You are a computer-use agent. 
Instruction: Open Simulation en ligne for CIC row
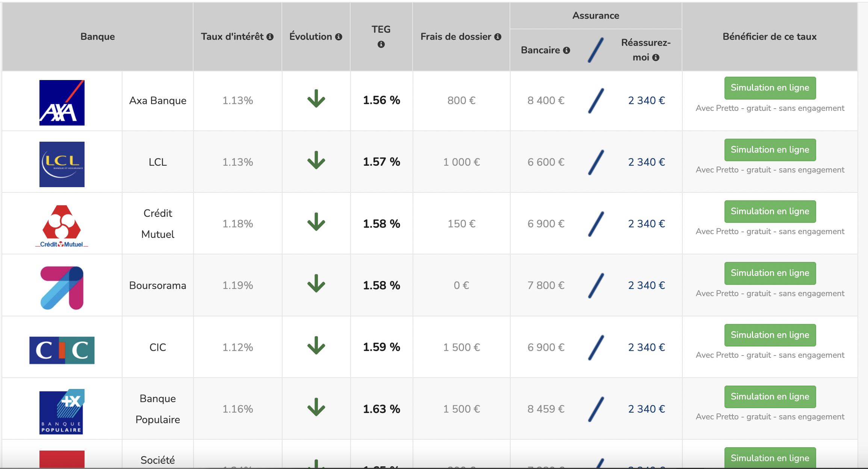click(770, 335)
